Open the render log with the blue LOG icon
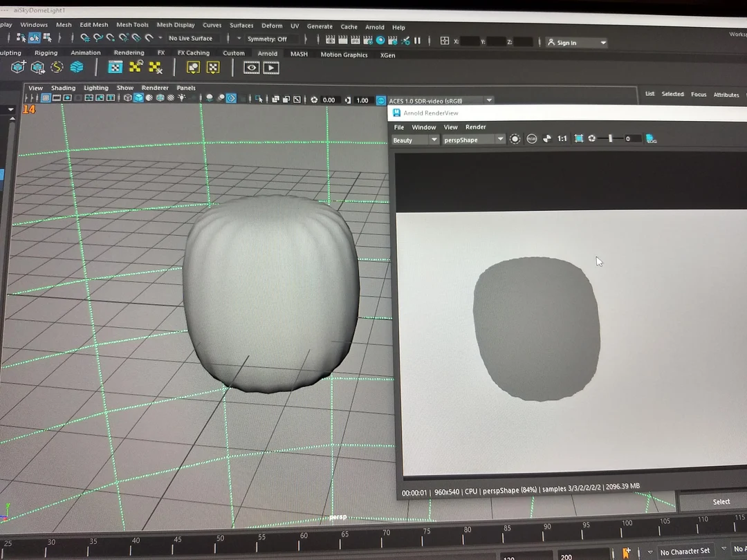This screenshot has height=560, width=747. coord(651,138)
